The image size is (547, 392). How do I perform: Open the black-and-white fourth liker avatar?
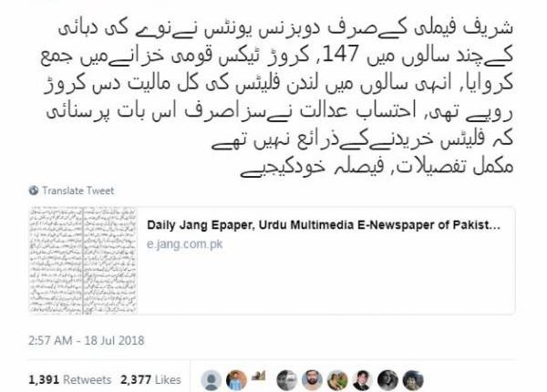(x=286, y=380)
